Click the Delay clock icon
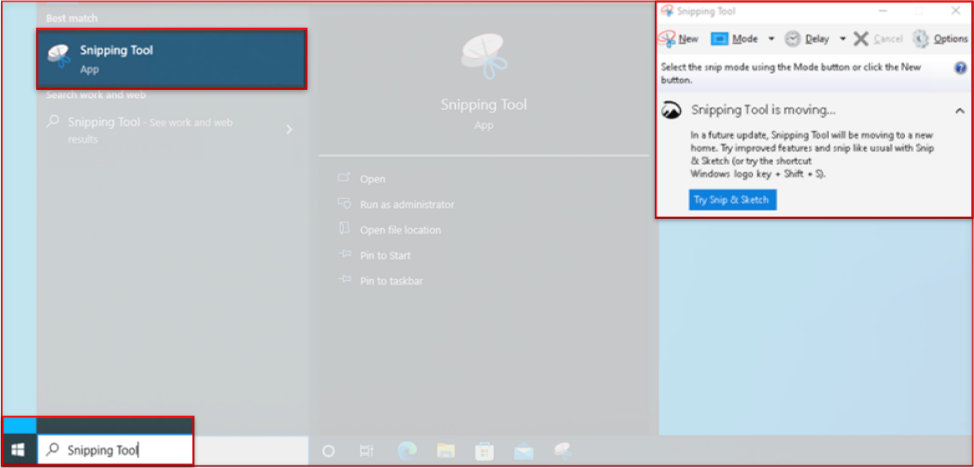The height and width of the screenshot is (468, 974). pos(793,39)
